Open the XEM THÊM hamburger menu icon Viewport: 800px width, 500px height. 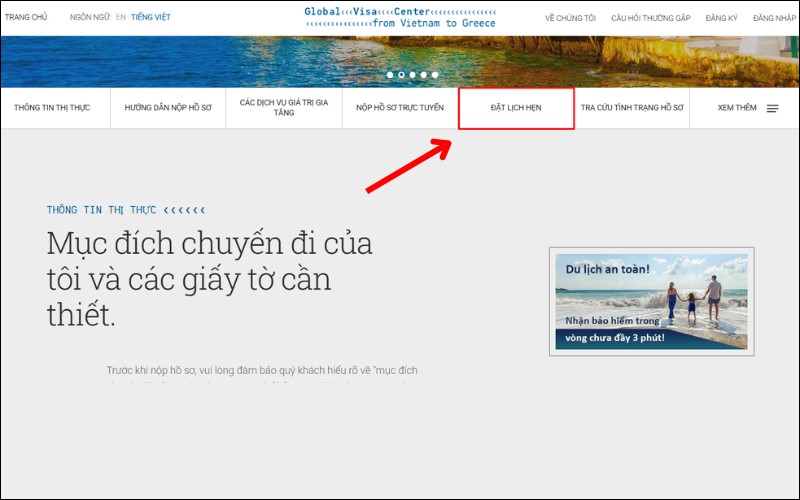click(x=772, y=108)
